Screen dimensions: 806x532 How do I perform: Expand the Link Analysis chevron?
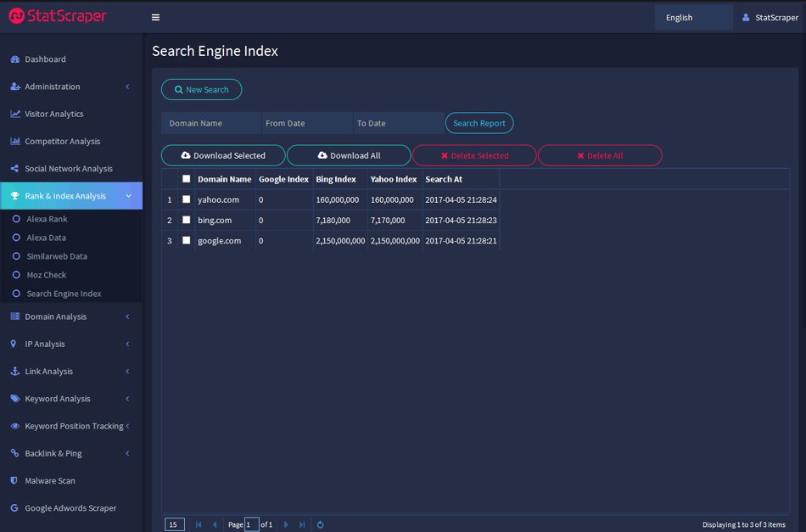127,371
